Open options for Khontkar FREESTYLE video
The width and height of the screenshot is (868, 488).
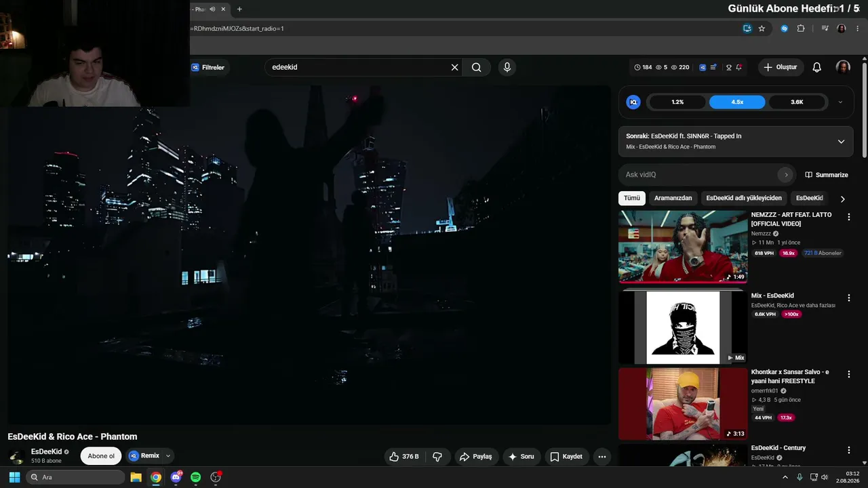pos(848,374)
